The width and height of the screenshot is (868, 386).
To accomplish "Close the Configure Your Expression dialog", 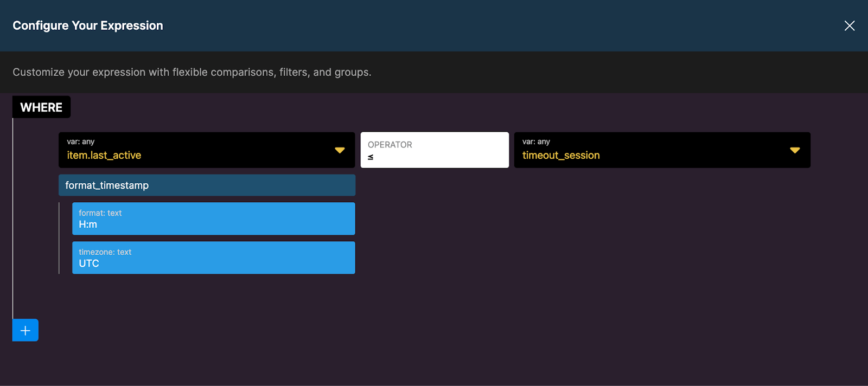I will (850, 25).
